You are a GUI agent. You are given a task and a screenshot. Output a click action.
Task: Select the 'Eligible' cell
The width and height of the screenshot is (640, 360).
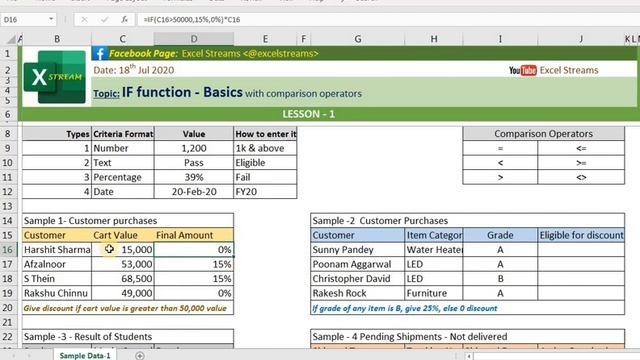(x=265, y=163)
